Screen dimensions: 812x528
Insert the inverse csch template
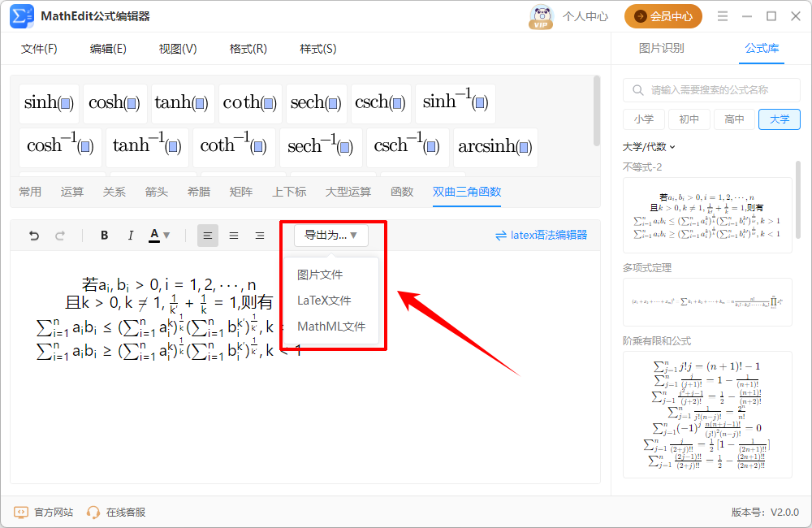click(x=408, y=148)
